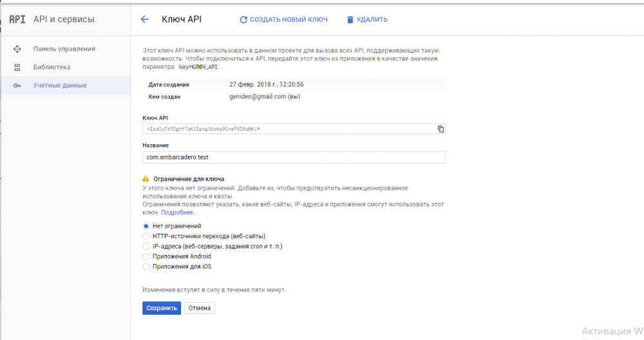
Task: Click the key icon for Учетные данные
Action: 17,86
